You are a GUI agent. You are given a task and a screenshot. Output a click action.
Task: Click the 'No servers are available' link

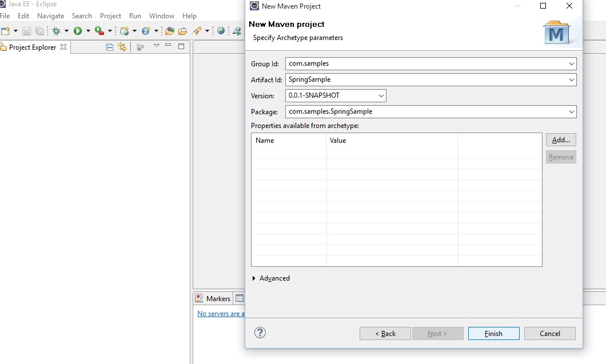(x=221, y=314)
